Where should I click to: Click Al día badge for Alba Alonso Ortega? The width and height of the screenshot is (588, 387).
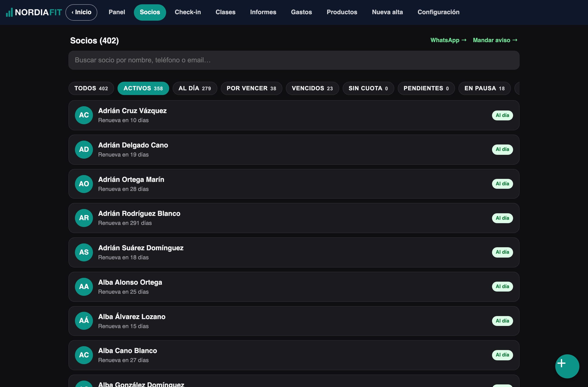[x=502, y=287]
